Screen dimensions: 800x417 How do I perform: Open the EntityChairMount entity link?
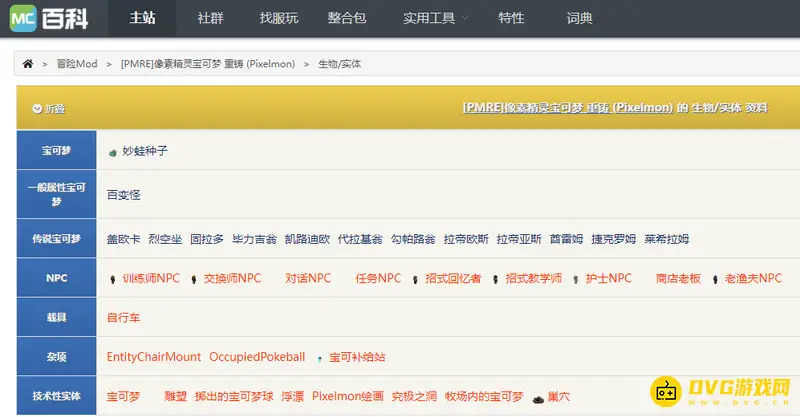pyautogui.click(x=154, y=357)
